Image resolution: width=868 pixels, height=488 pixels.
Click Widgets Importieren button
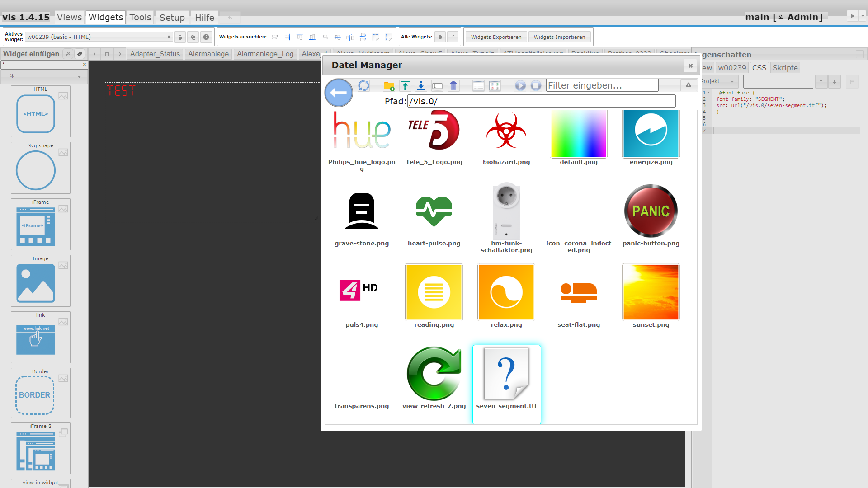[559, 37]
